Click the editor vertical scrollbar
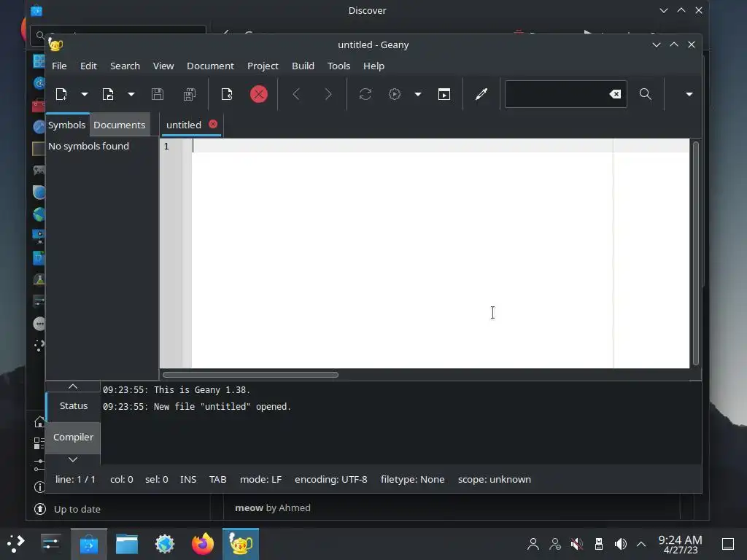This screenshot has height=560, width=747. click(x=695, y=253)
